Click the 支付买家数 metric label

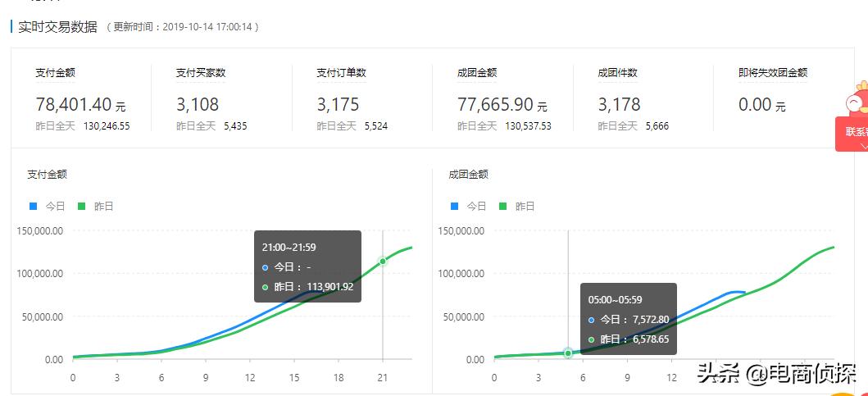[x=201, y=72]
